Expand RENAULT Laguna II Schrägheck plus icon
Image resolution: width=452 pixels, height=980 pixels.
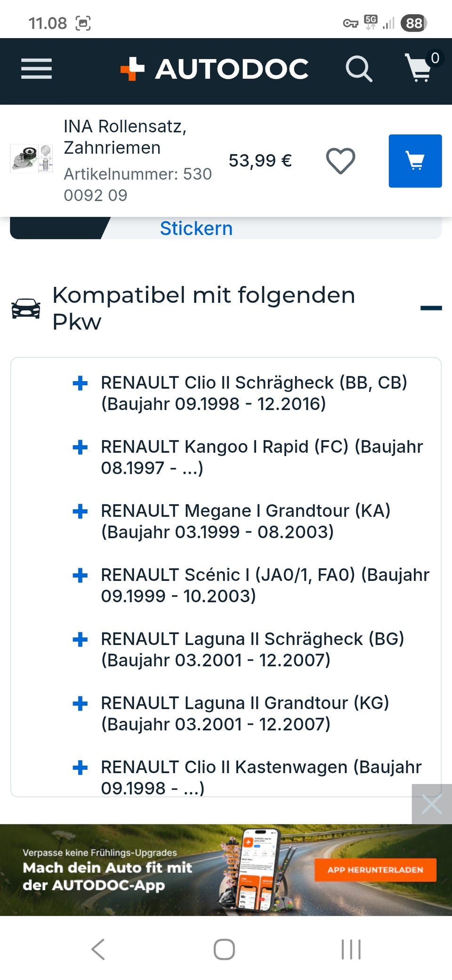pos(80,639)
